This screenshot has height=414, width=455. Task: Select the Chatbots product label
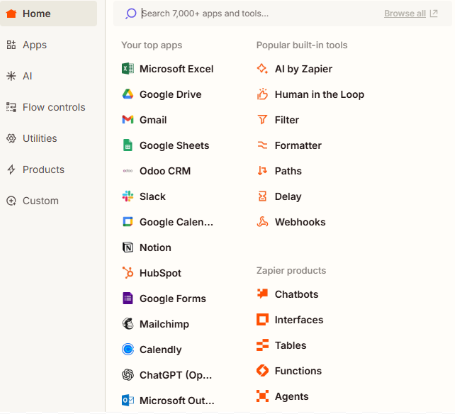296,294
